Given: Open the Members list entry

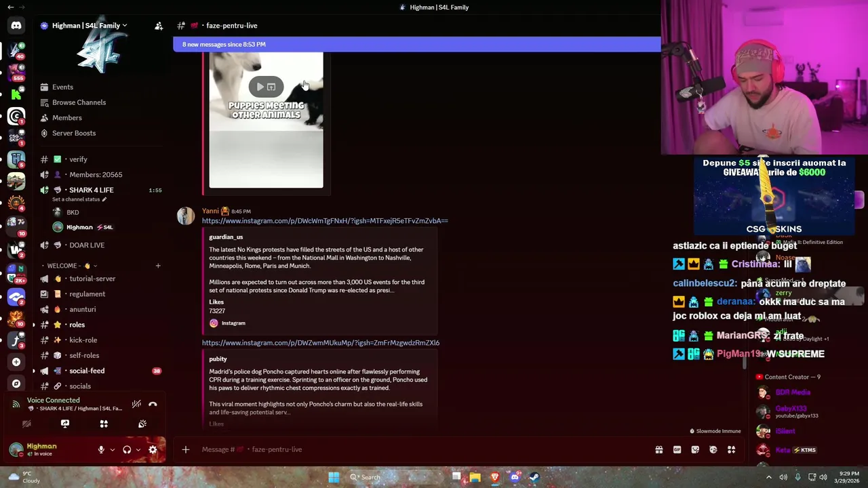Looking at the screenshot, I should tap(66, 118).
